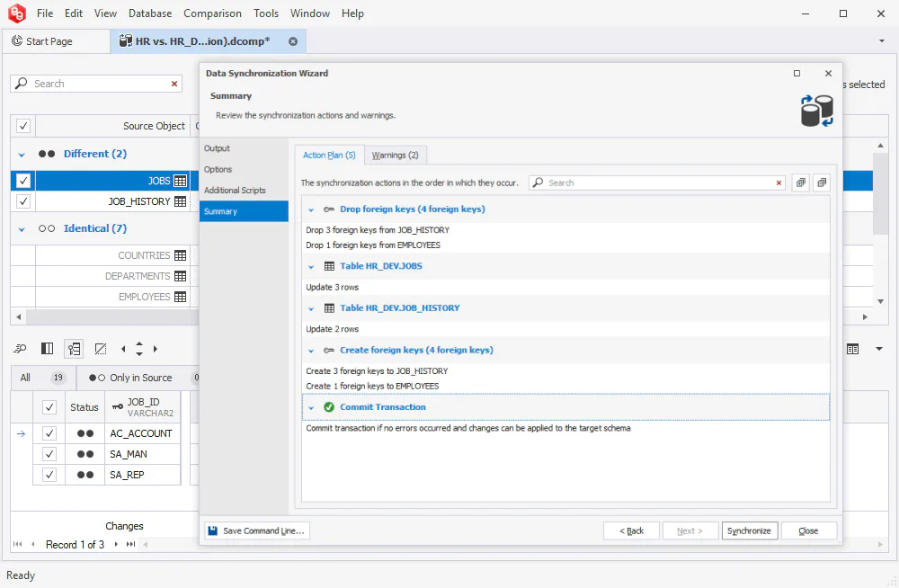This screenshot has width=899, height=588.
Task: Toggle the records header checkbox beside Status
Action: (49, 407)
